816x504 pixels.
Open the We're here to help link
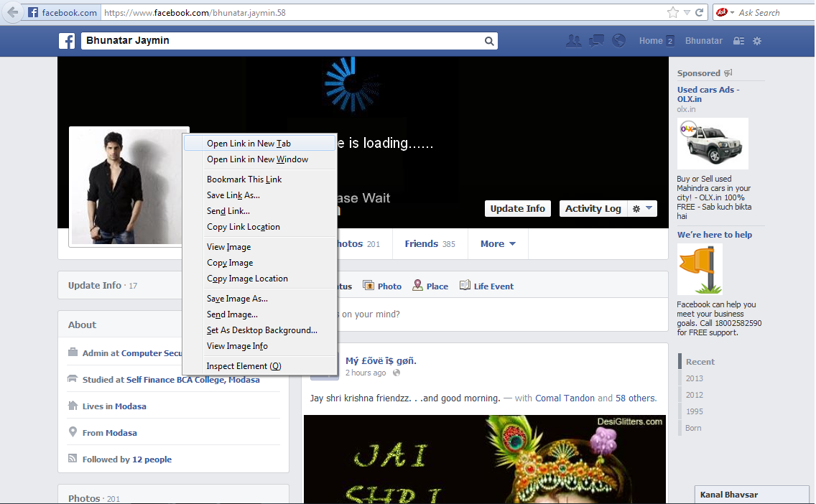pyautogui.click(x=715, y=235)
